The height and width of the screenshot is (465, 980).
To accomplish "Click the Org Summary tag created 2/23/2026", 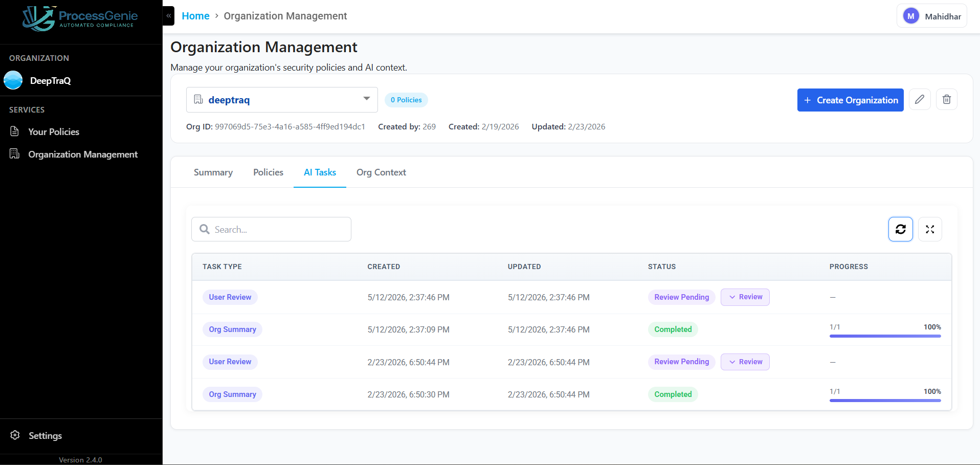I will (x=232, y=394).
